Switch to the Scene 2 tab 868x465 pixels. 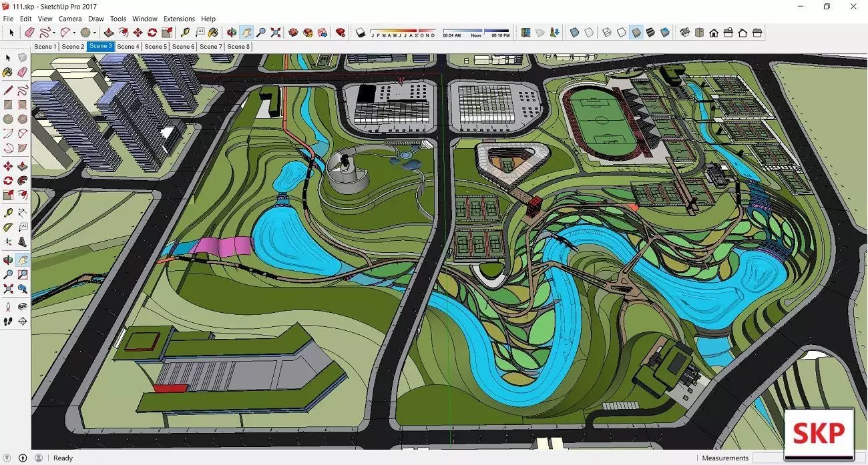point(73,47)
